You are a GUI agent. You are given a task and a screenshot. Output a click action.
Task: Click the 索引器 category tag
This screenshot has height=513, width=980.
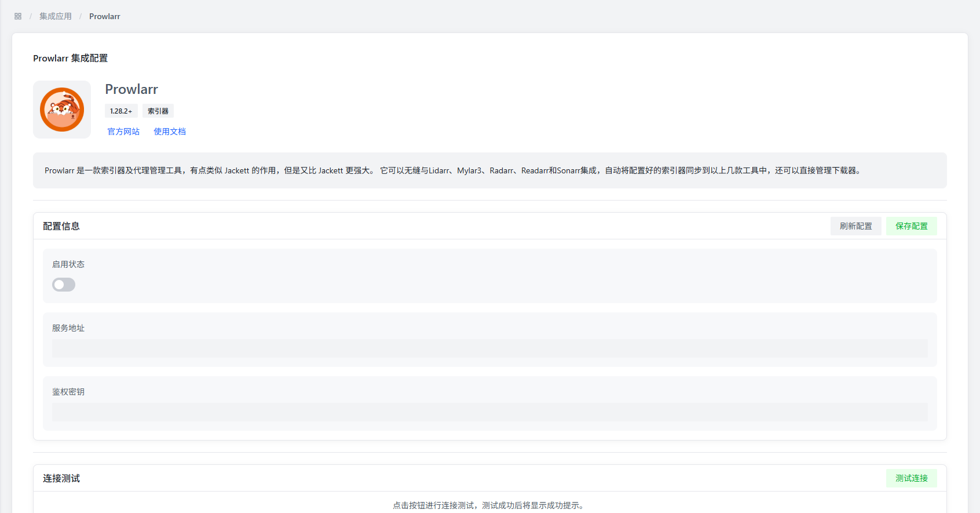(158, 111)
